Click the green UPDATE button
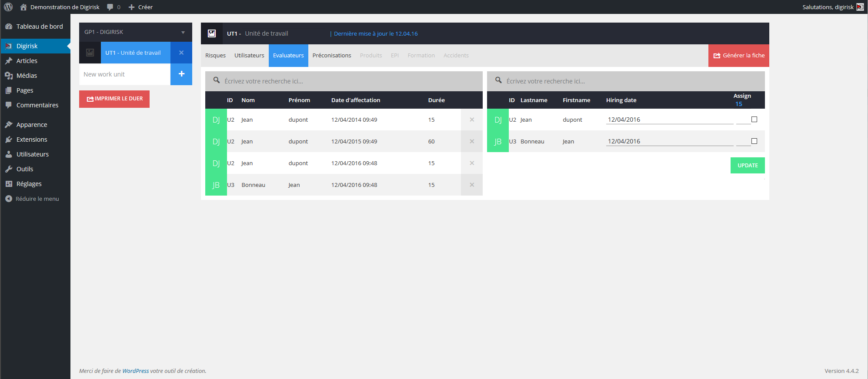This screenshot has height=379, width=868. click(748, 166)
